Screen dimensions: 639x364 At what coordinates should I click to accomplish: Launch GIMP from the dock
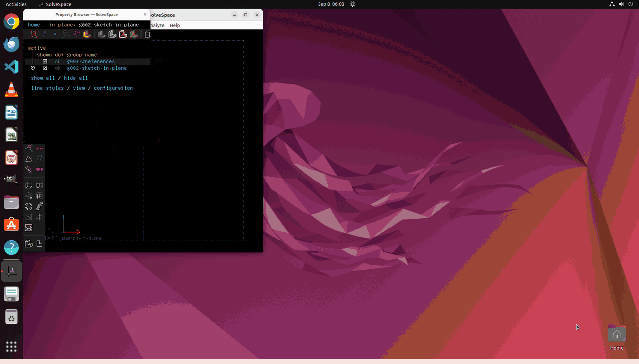pyautogui.click(x=11, y=180)
